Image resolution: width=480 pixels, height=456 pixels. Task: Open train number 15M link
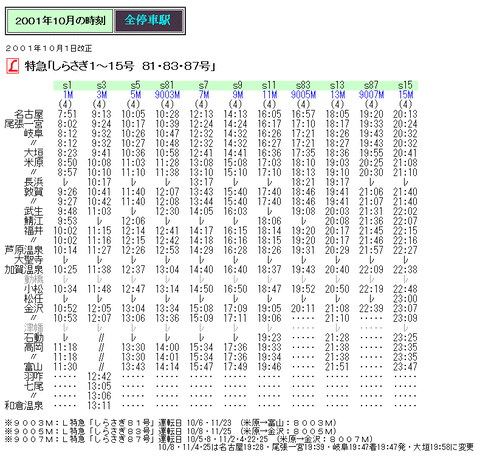tap(406, 95)
